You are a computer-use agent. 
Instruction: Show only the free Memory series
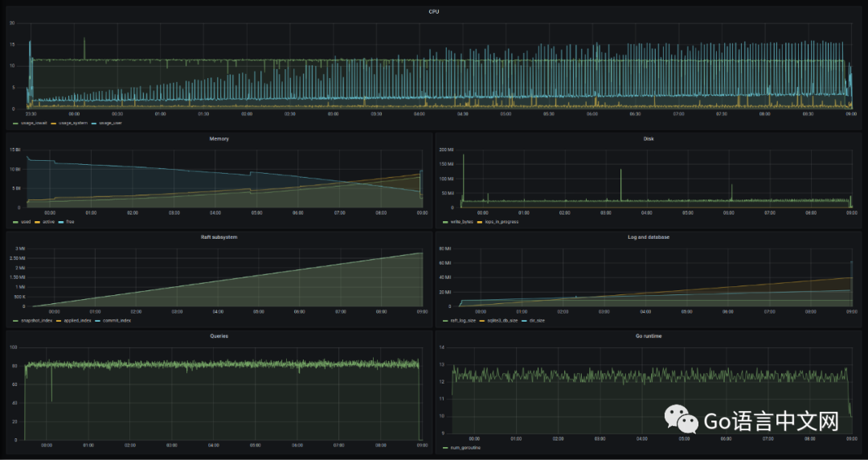(x=68, y=221)
